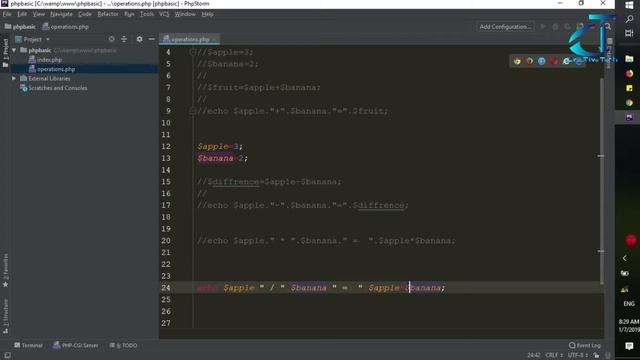Hide the Project panel with the minus icon

coord(151,39)
